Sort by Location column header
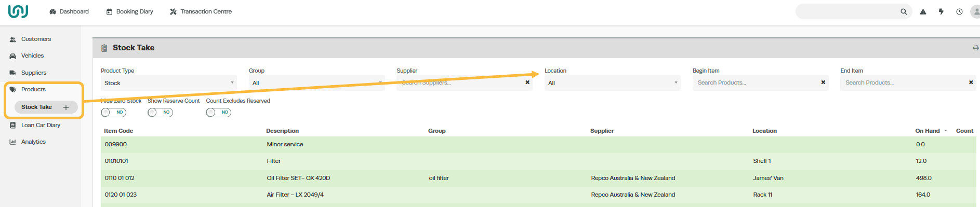Screen dimensions: 980x207 pyautogui.click(x=764, y=131)
